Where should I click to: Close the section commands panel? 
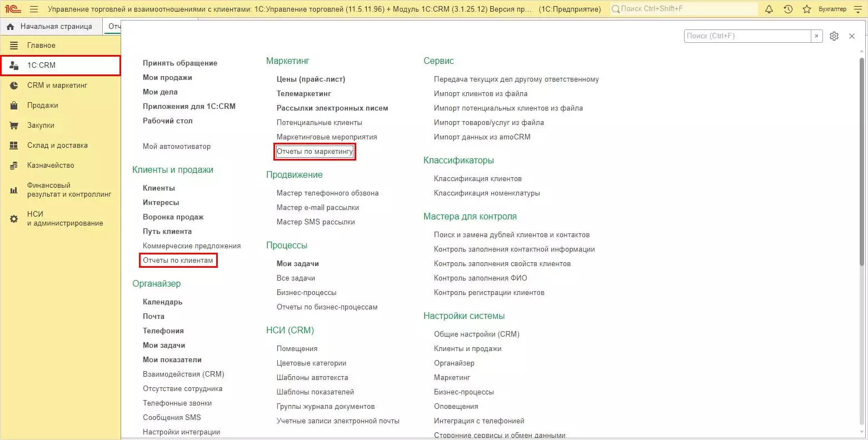852,36
